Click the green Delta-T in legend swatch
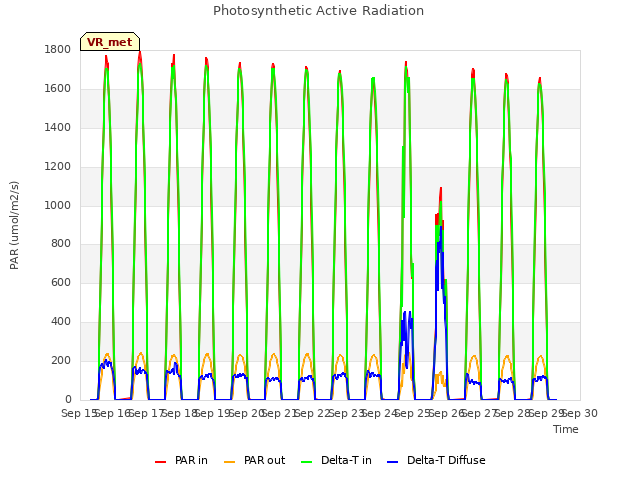Screen dimensions: 640x480 coord(306,462)
